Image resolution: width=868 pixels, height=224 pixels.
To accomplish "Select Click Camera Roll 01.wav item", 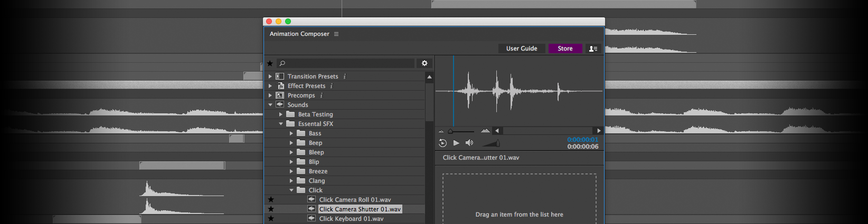I will point(355,200).
